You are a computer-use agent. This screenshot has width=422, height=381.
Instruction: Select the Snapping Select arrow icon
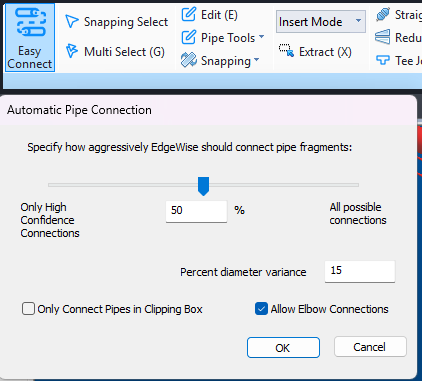click(72, 22)
